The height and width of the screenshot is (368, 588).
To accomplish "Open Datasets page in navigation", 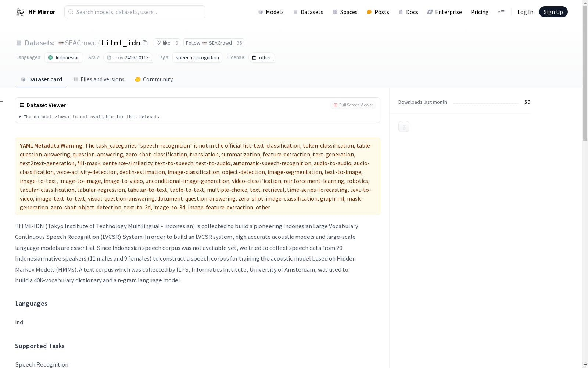I will pyautogui.click(x=308, y=12).
